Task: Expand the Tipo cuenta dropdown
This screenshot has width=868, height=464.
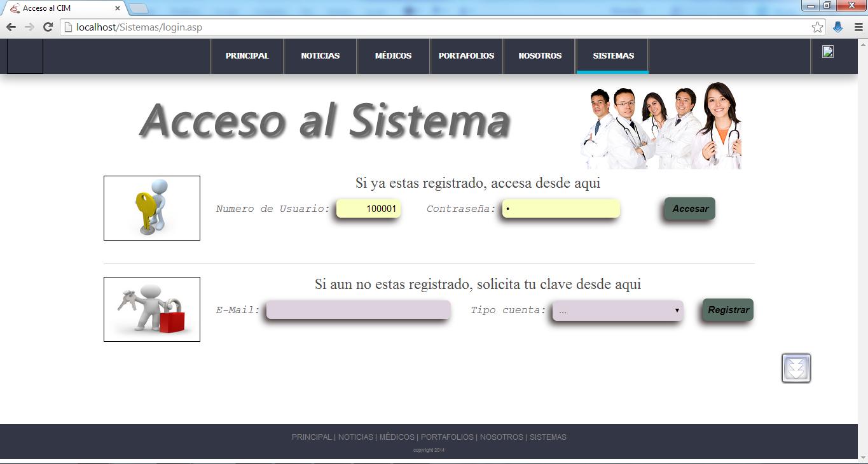Action: (x=618, y=311)
